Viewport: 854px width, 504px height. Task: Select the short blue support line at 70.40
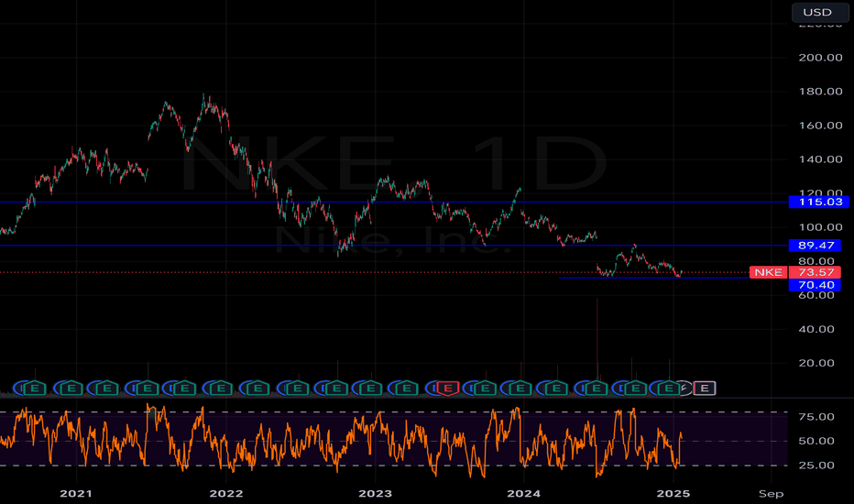click(653, 278)
